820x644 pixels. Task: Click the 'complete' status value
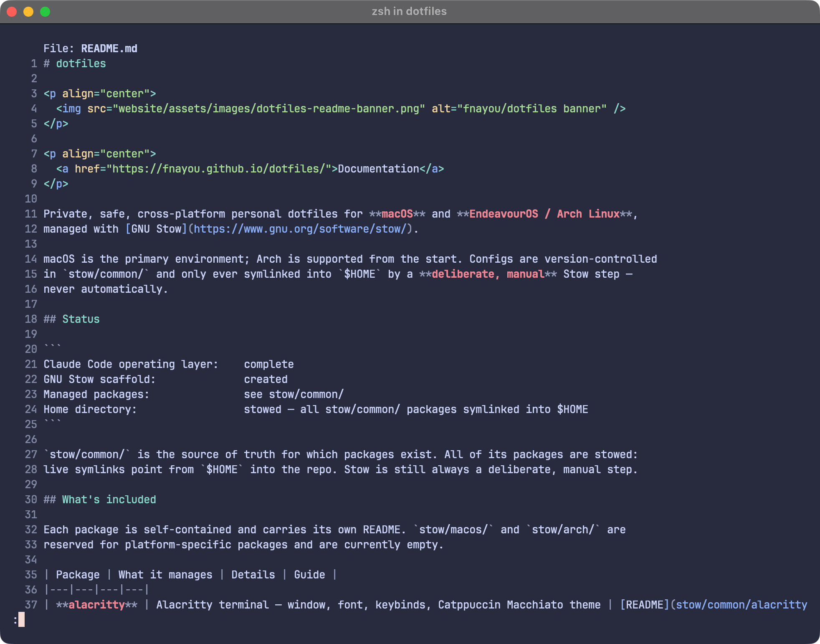click(x=269, y=364)
